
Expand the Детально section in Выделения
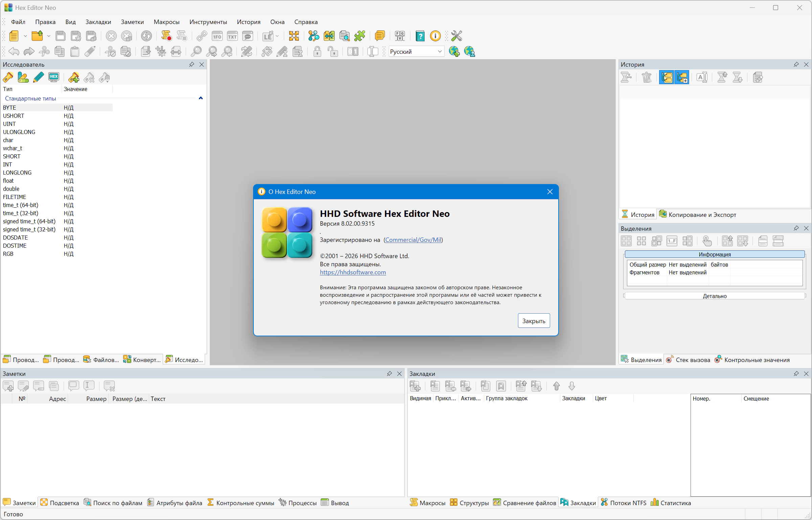tap(715, 296)
